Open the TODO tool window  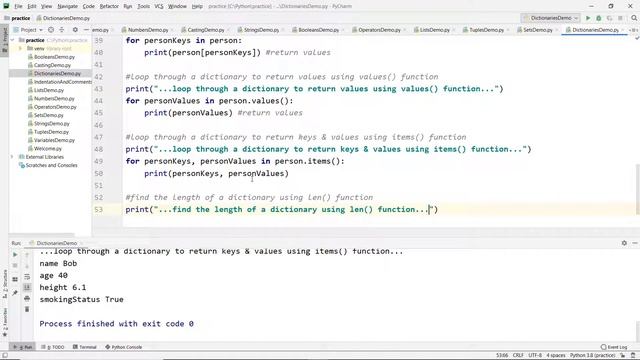[x=53, y=347]
